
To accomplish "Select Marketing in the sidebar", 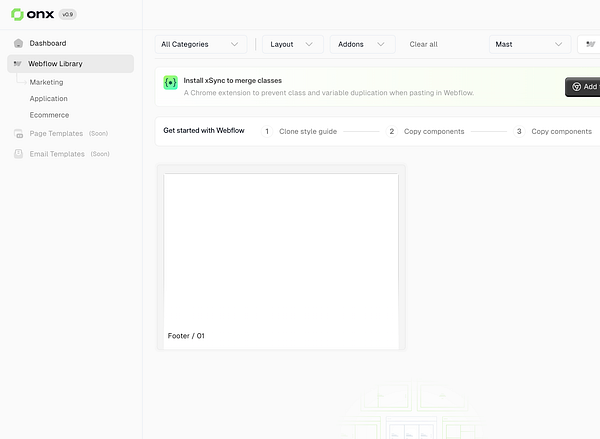I will click(x=46, y=82).
